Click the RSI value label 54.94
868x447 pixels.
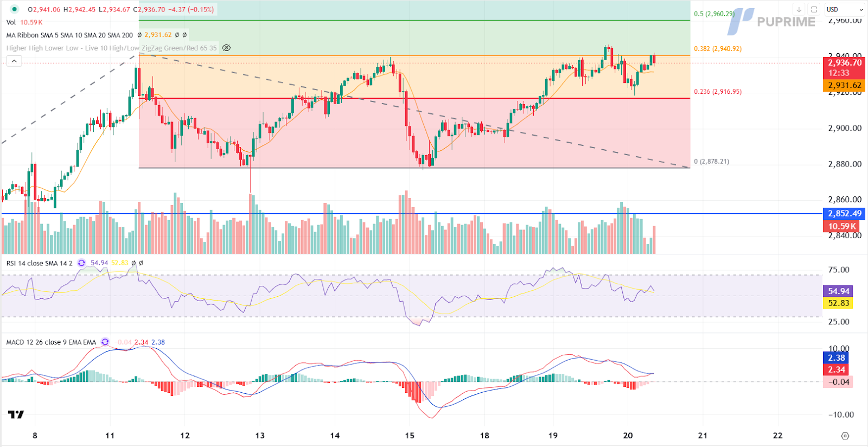pyautogui.click(x=838, y=291)
